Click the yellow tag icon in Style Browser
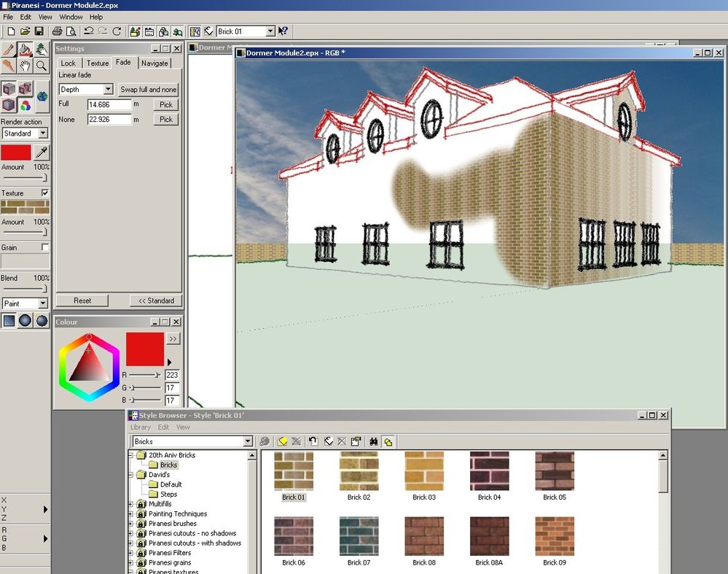The image size is (728, 574). (282, 441)
